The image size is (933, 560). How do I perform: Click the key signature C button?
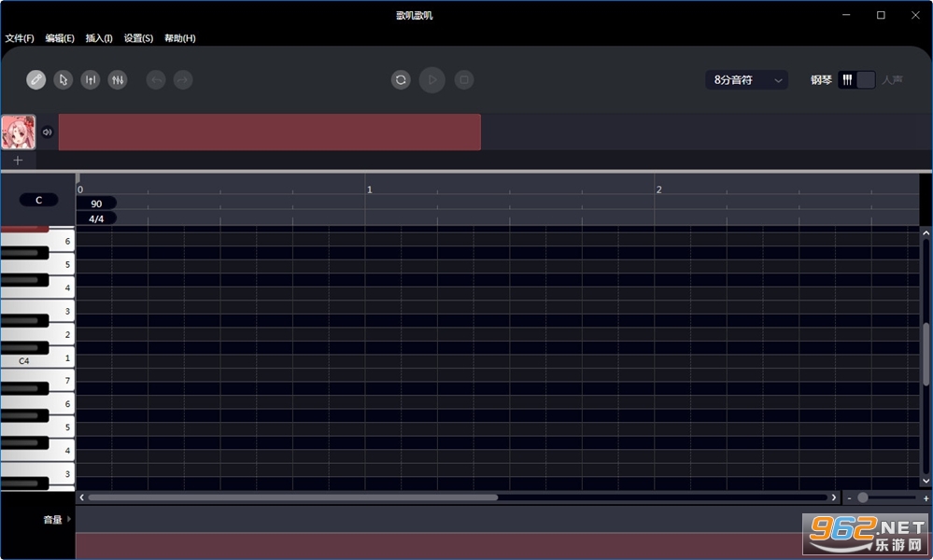tap(38, 200)
